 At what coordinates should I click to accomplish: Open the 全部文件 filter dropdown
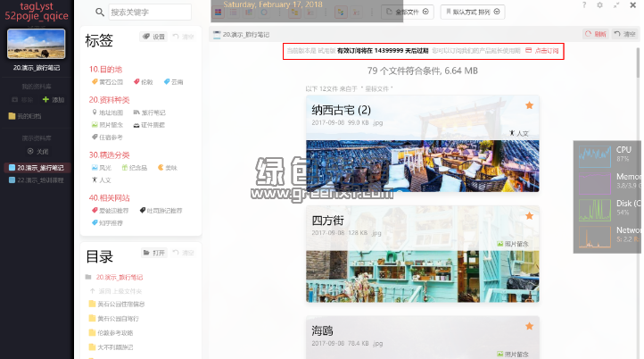407,12
